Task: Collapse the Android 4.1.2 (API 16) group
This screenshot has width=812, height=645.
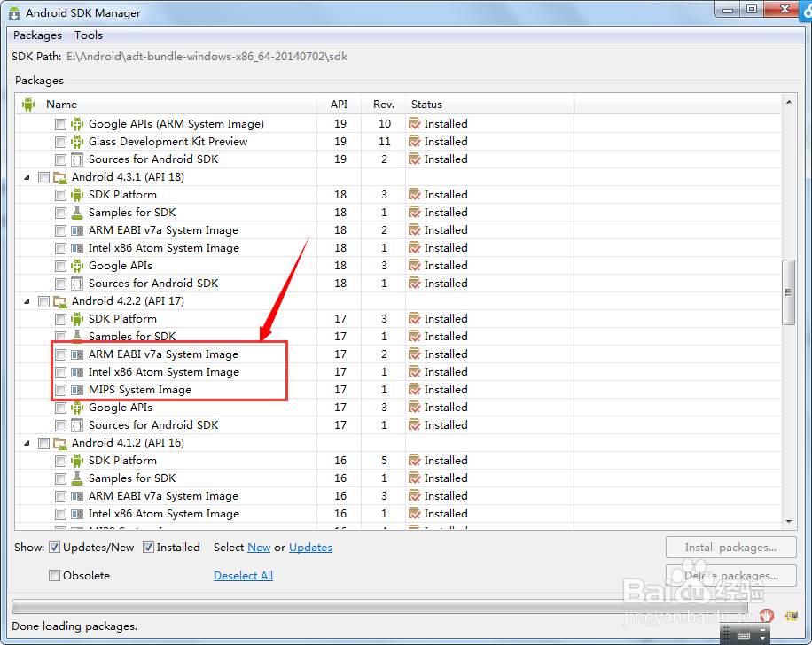Action: [x=27, y=443]
